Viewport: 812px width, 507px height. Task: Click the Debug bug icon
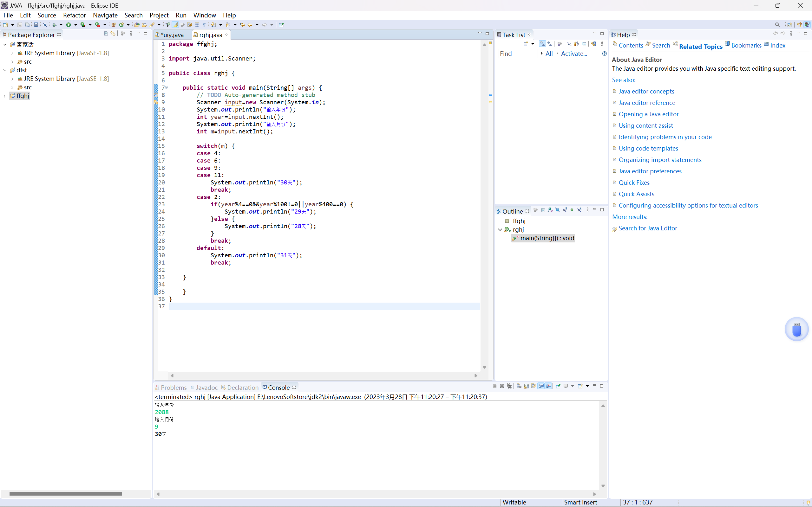pyautogui.click(x=54, y=24)
